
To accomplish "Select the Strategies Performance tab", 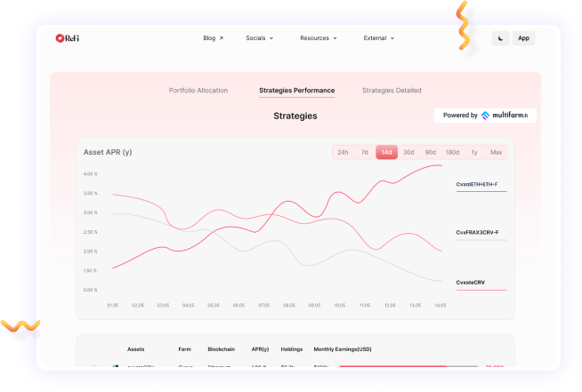I will pyautogui.click(x=297, y=91).
